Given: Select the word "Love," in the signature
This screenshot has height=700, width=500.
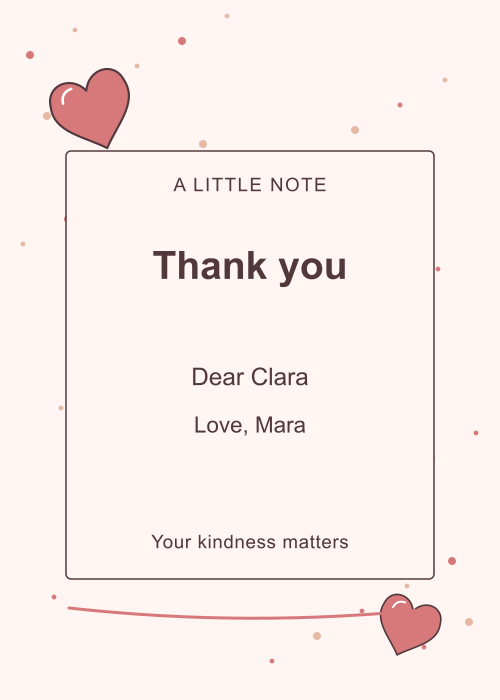Looking at the screenshot, I should pyautogui.click(x=221, y=425).
